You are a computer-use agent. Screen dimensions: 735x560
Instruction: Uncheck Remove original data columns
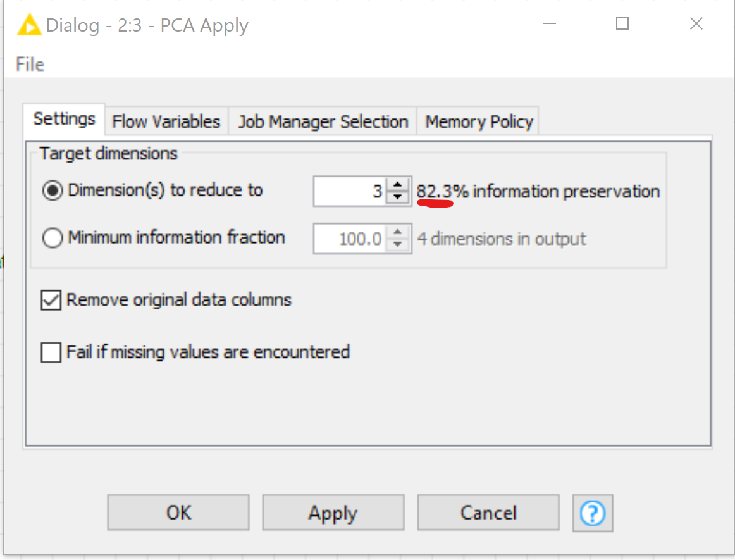(51, 300)
